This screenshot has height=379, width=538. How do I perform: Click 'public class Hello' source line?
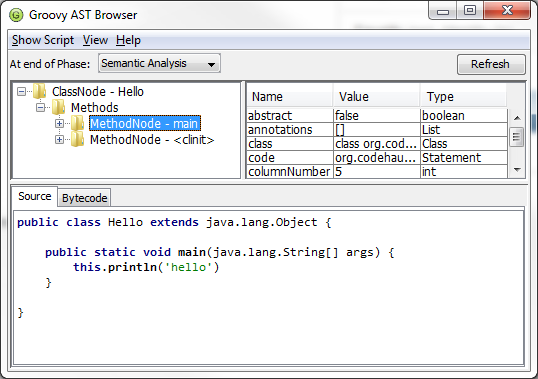point(174,222)
